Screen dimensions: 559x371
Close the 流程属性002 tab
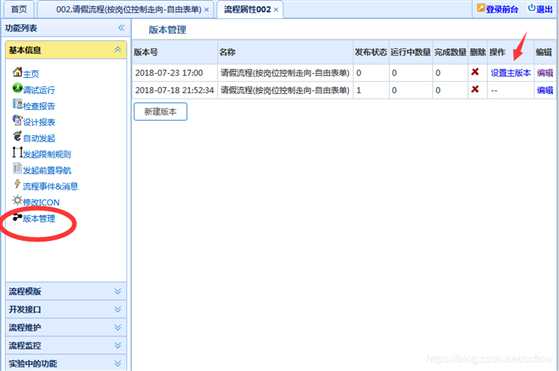tap(276, 10)
